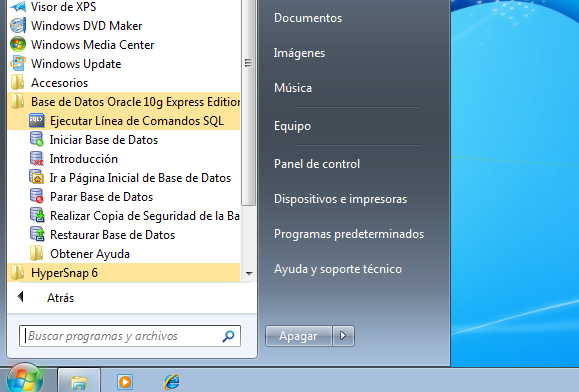The height and width of the screenshot is (392, 579).
Task: Select Iniciar Base de Datos entry
Action: click(x=104, y=140)
